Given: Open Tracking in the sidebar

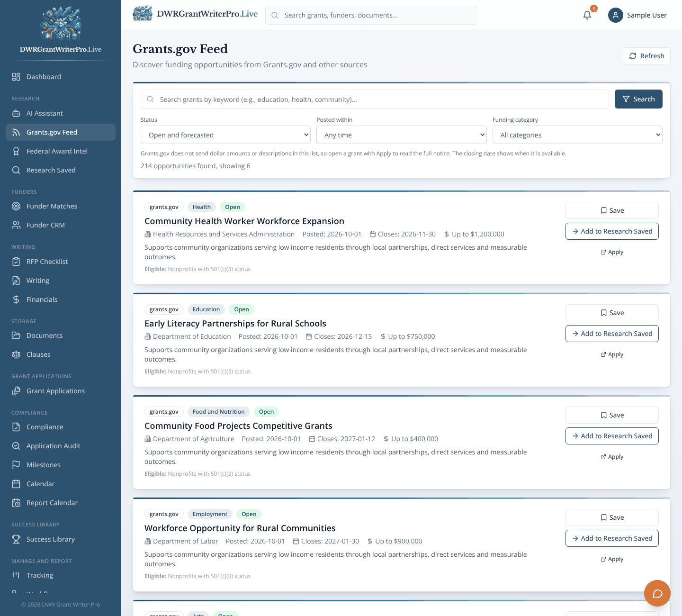Looking at the screenshot, I should (x=61, y=575).
